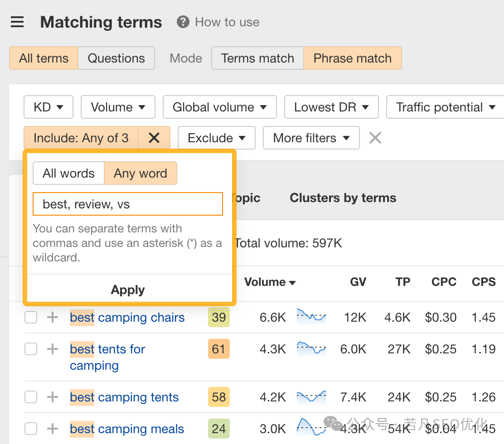The height and width of the screenshot is (444, 504).
Task: Expand the More filters dropdown
Action: pos(311,138)
